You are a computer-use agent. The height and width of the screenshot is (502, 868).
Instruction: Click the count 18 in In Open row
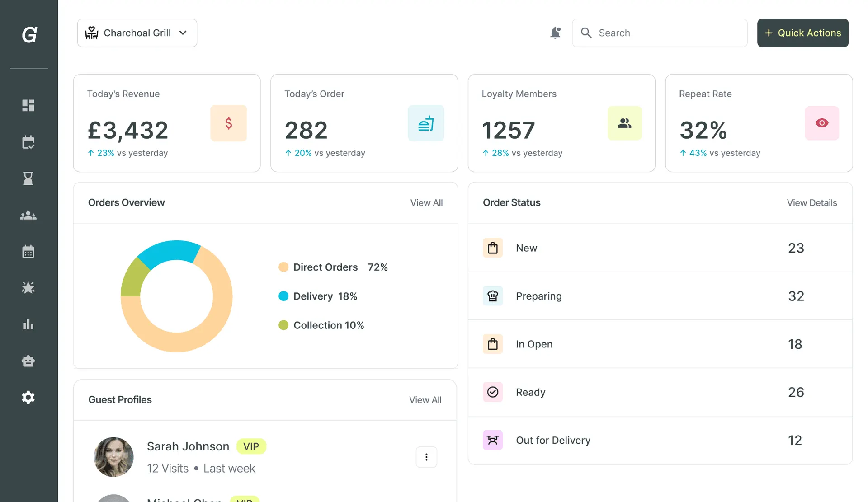[795, 344]
